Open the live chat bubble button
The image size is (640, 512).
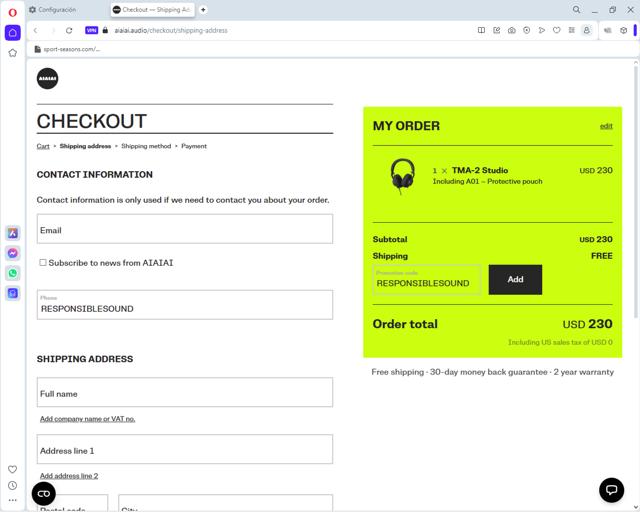(611, 490)
